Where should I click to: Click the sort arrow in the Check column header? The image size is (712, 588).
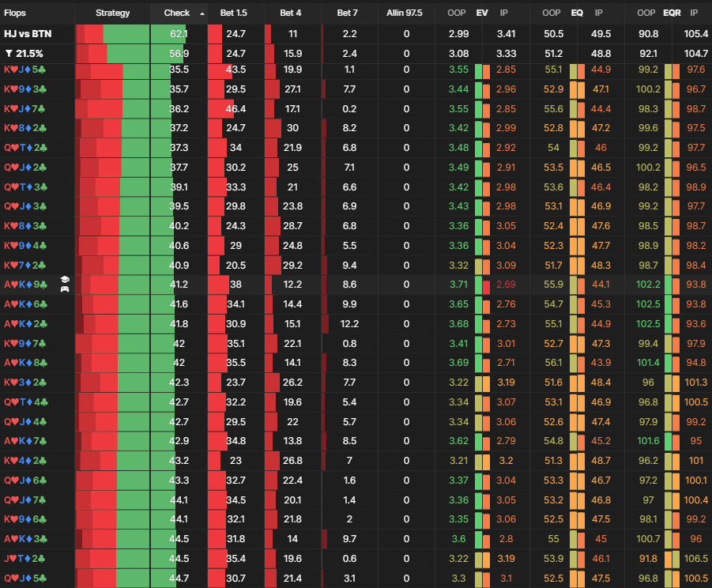point(202,13)
